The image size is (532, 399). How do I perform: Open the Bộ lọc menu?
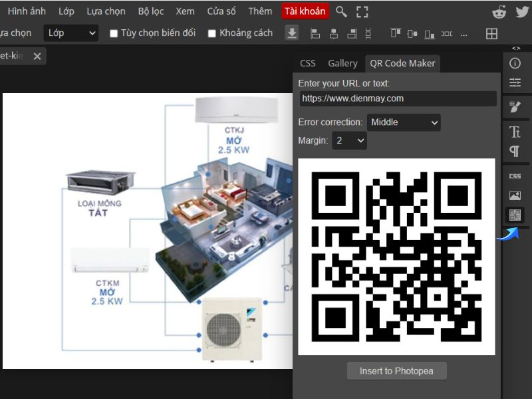(151, 11)
